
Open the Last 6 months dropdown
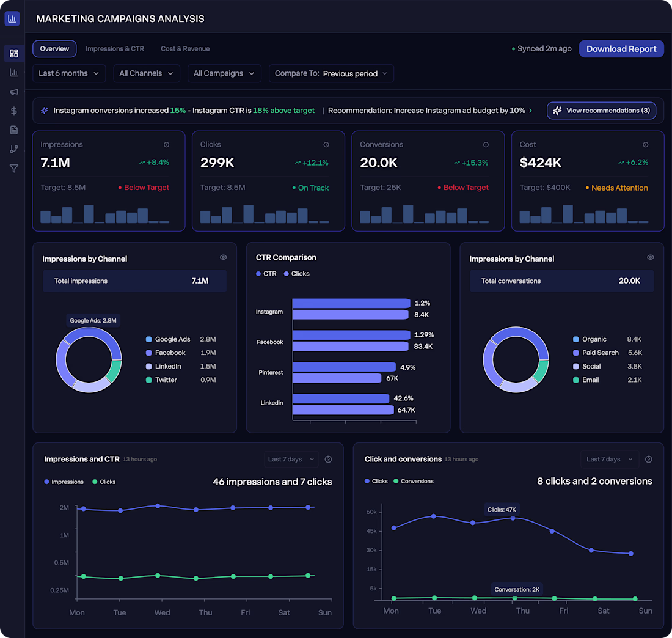(69, 73)
